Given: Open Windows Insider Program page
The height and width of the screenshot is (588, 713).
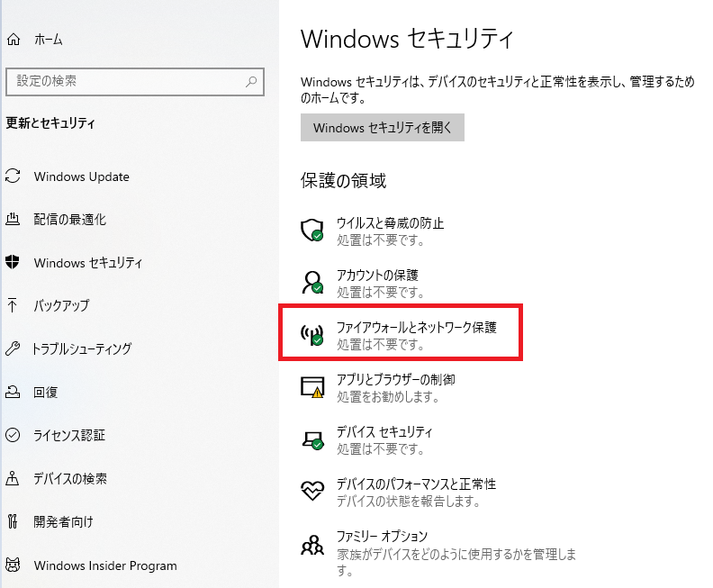Looking at the screenshot, I should coord(105,565).
